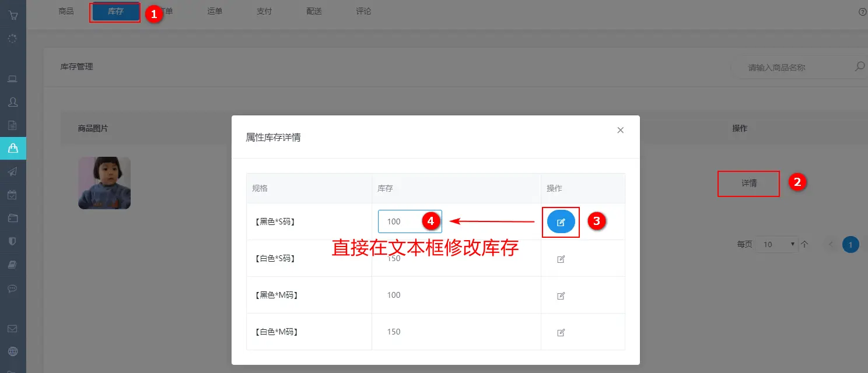Open the mail envelope icon in sidebar
Screen dimensions: 868x373
(13, 329)
